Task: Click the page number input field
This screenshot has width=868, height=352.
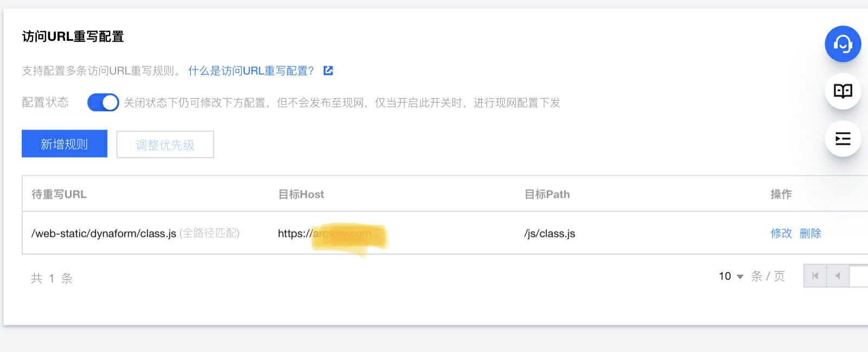Action: (859, 276)
